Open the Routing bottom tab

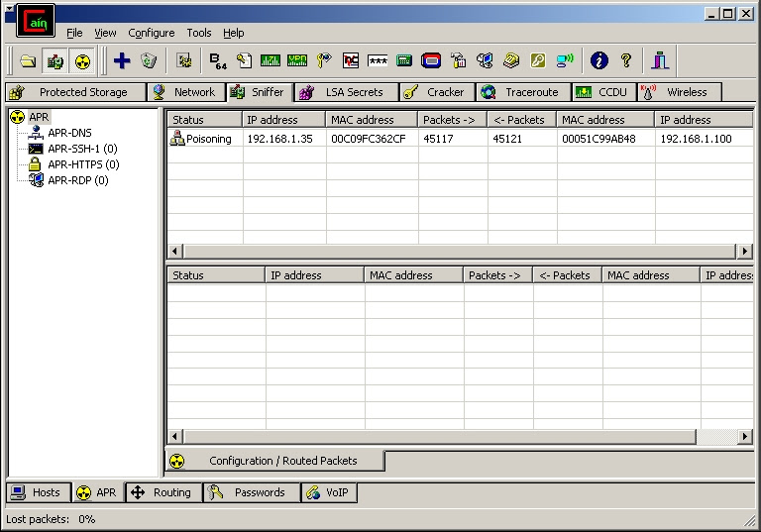pyautogui.click(x=163, y=492)
